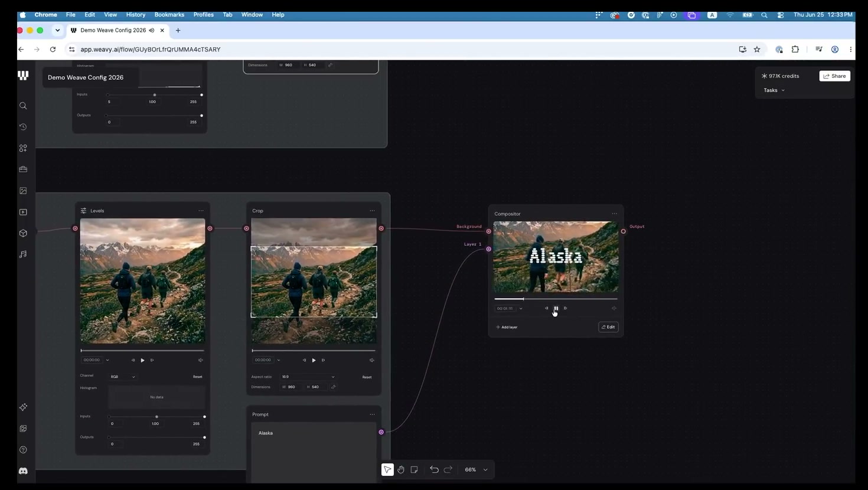Expand Crop timecode format chevron

(279, 360)
